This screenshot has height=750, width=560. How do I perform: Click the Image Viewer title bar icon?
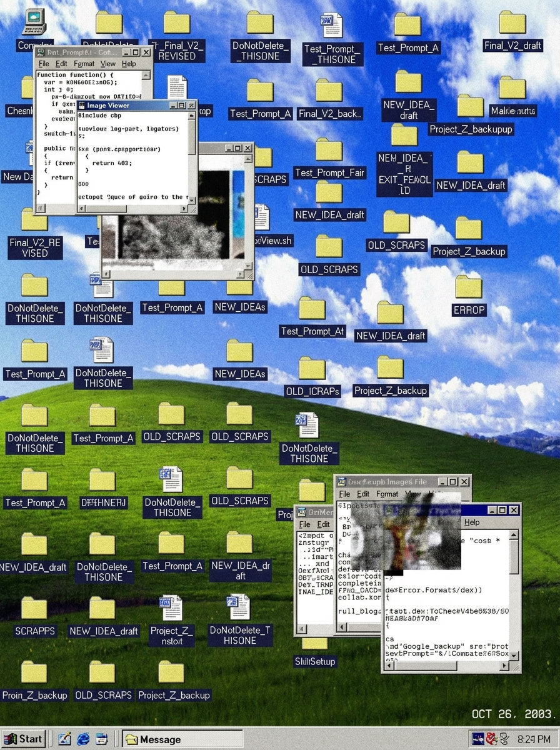point(82,106)
